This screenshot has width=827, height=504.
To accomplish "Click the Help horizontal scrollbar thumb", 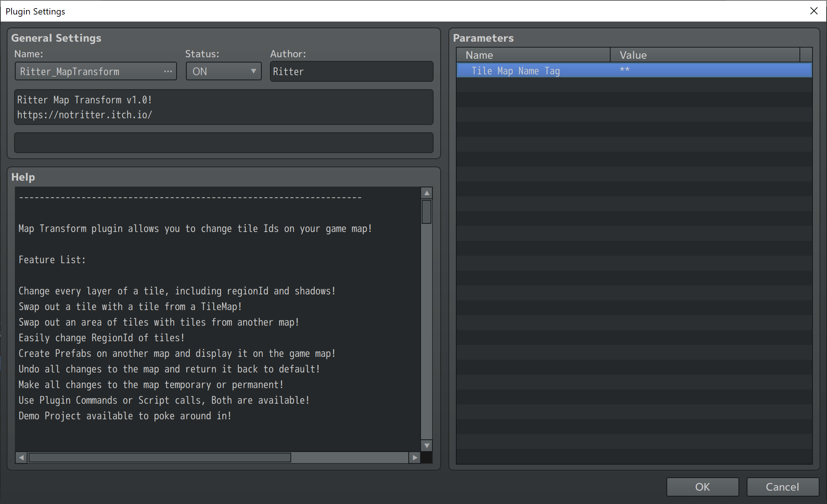I will (x=160, y=458).
